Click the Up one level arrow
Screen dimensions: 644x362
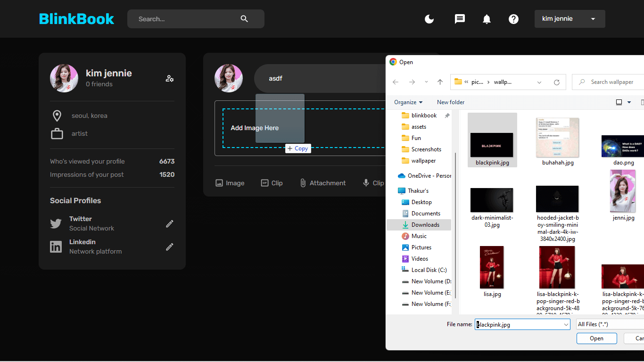pos(440,82)
